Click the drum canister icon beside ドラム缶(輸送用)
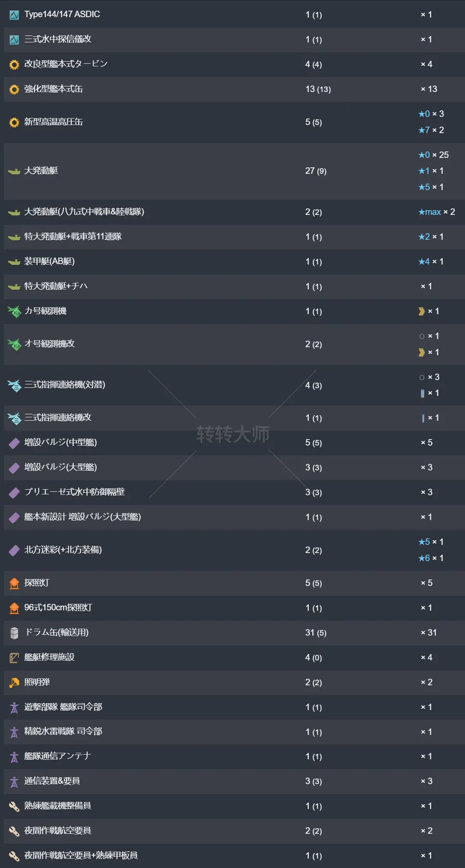 14,633
